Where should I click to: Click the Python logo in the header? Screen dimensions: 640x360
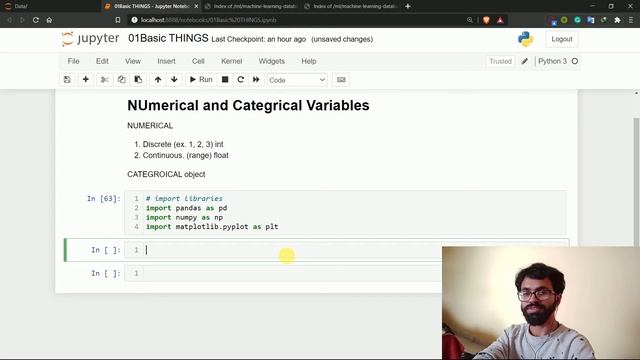click(525, 39)
